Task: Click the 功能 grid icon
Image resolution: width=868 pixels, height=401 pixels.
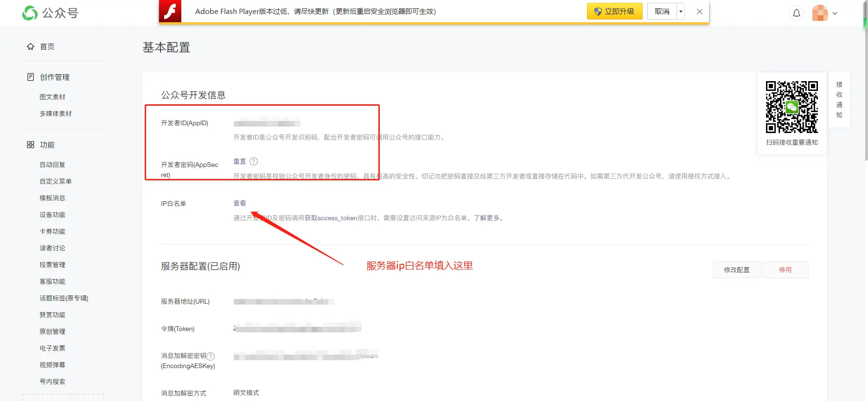Action: [31, 145]
